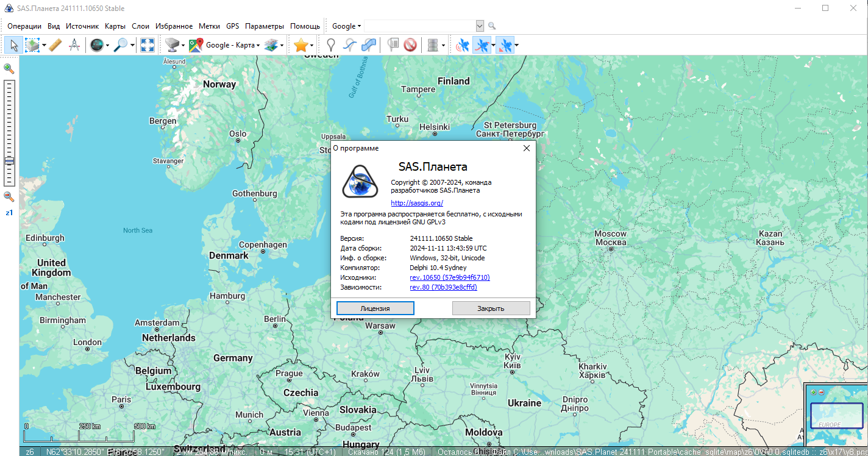Click the Закрыть button
This screenshot has height=456, width=868.
(491, 308)
